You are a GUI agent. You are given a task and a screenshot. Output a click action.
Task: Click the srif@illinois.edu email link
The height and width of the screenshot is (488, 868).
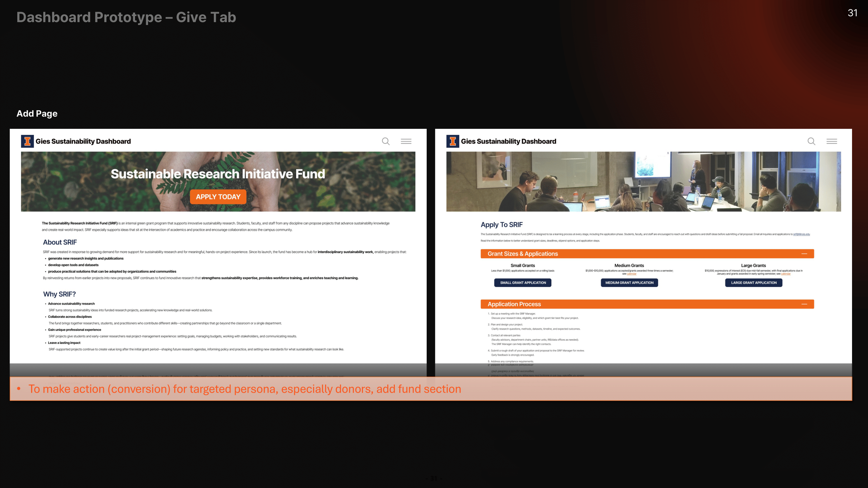[801, 234]
